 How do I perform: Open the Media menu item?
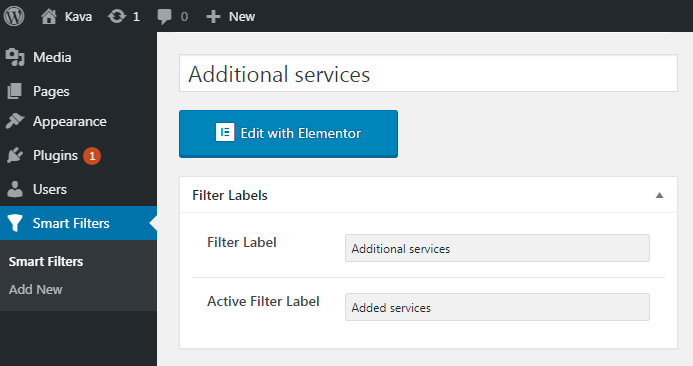(x=52, y=57)
